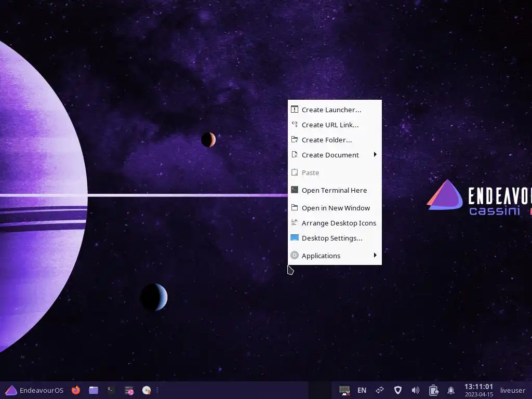Open Desktop Settings... from context menu
The image size is (532, 399).
tap(335, 238)
